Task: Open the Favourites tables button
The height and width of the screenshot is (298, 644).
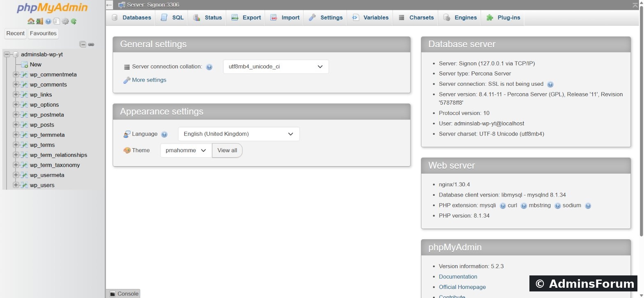Action: click(x=43, y=33)
